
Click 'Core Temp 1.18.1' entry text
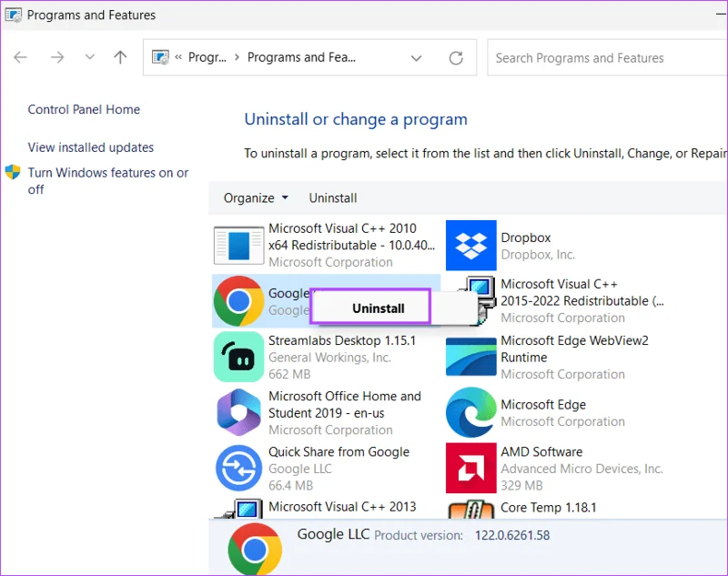(x=549, y=508)
